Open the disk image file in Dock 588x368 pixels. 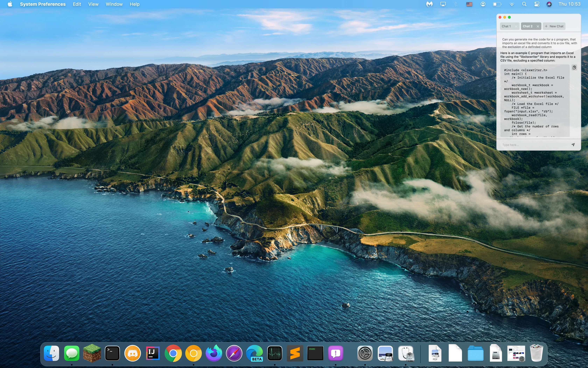pyautogui.click(x=496, y=353)
